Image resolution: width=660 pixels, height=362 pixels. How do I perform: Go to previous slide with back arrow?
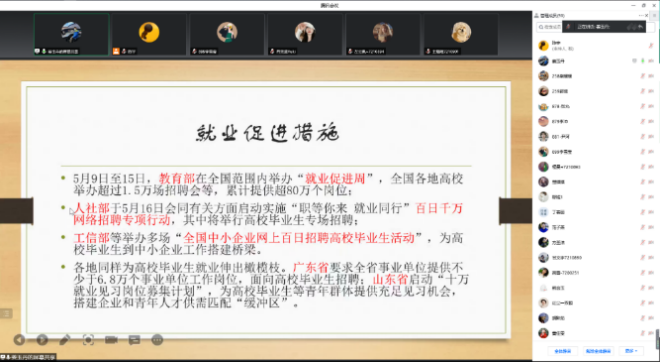point(19,340)
